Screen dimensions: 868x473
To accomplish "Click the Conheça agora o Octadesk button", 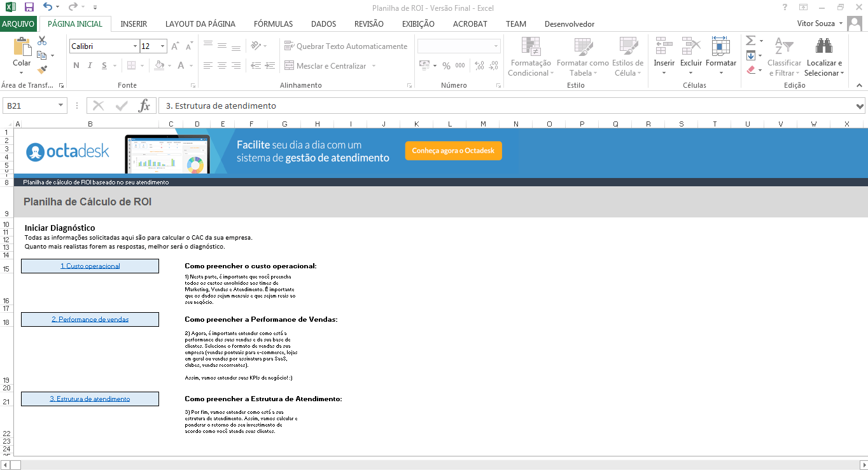I will coord(453,151).
